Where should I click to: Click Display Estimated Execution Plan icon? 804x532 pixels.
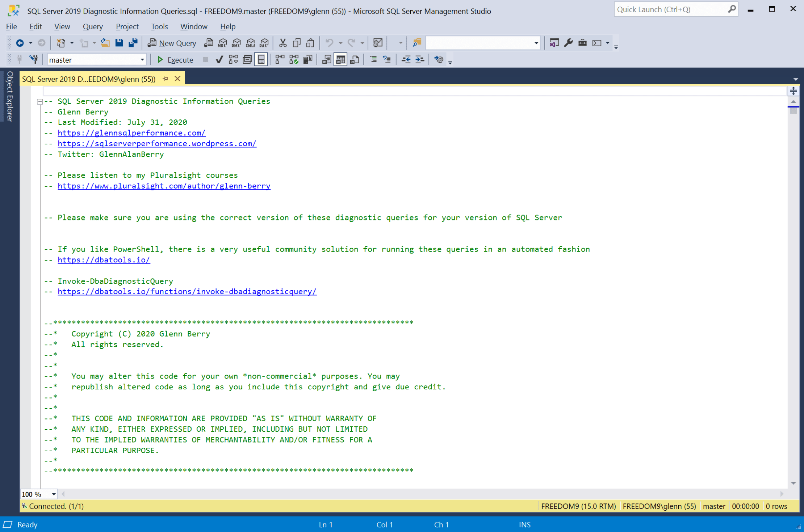(x=233, y=59)
